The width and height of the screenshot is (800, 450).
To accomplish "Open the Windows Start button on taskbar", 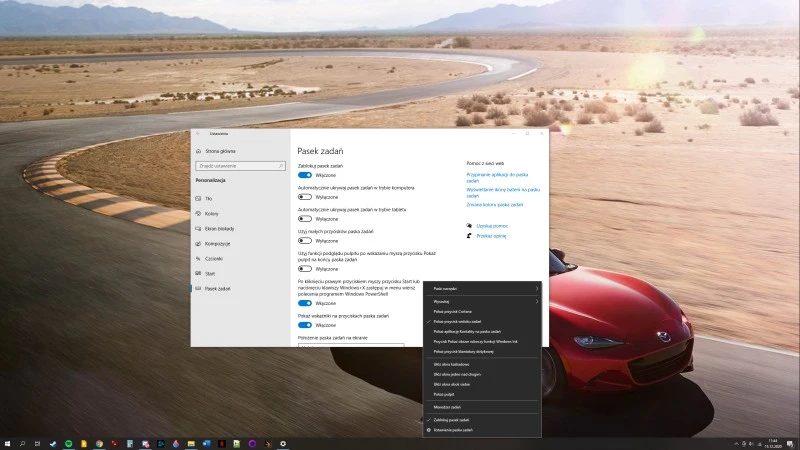I will (7, 444).
